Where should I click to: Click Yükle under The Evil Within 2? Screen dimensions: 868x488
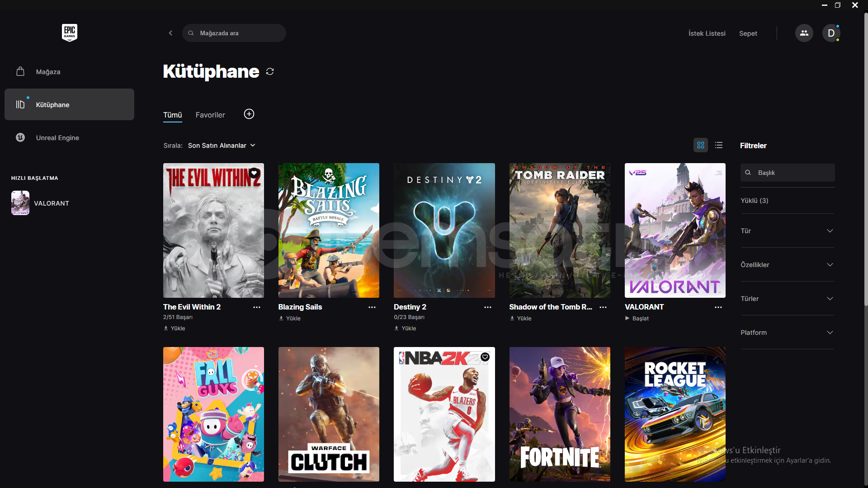click(x=175, y=328)
